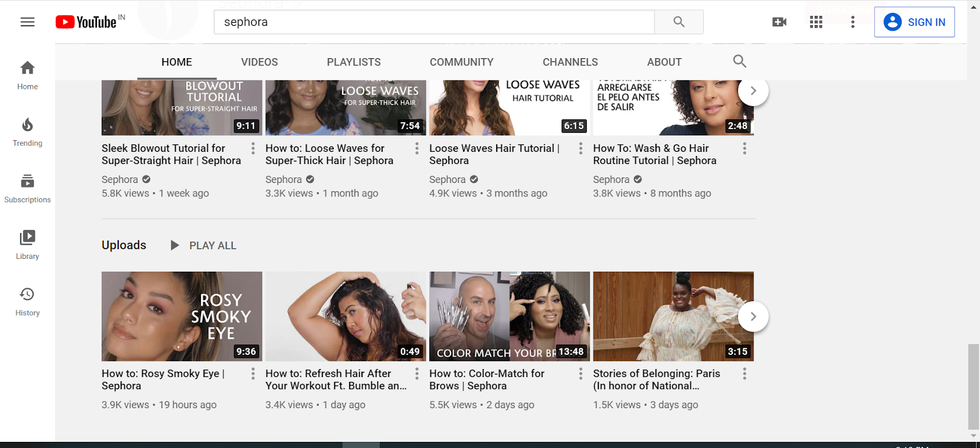Open Subscriptions in sidebar
The height and width of the screenshot is (448, 980).
pyautogui.click(x=28, y=189)
